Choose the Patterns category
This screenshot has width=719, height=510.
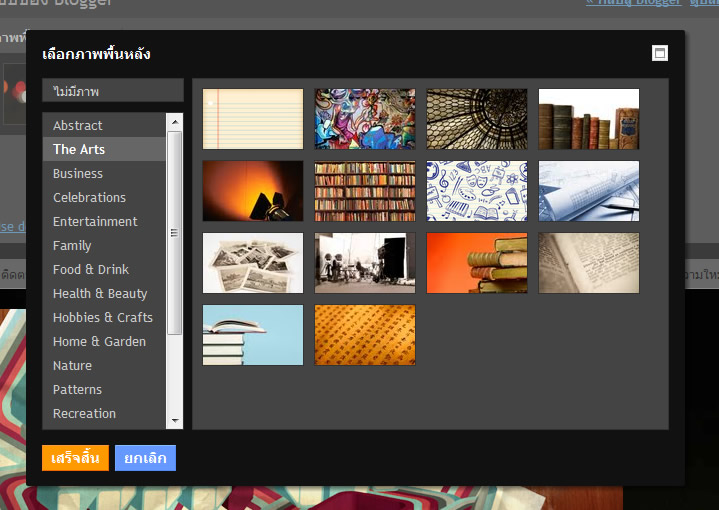tap(77, 389)
